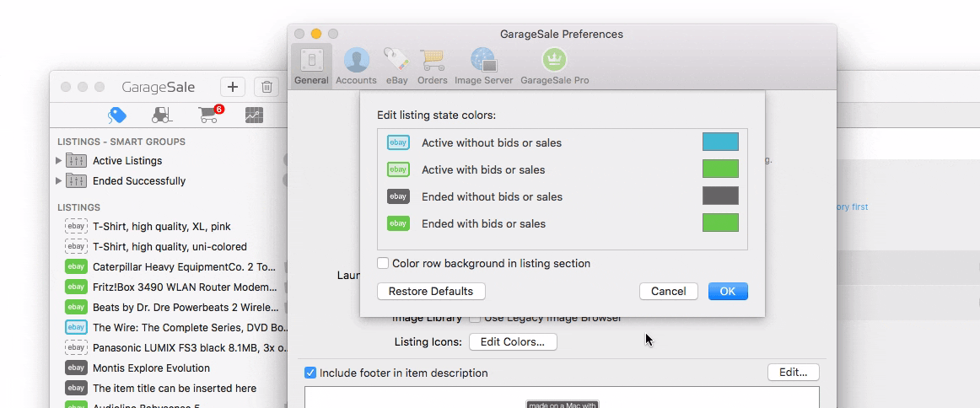Open green swatch for Active with bids
This screenshot has width=980, height=408.
[720, 169]
